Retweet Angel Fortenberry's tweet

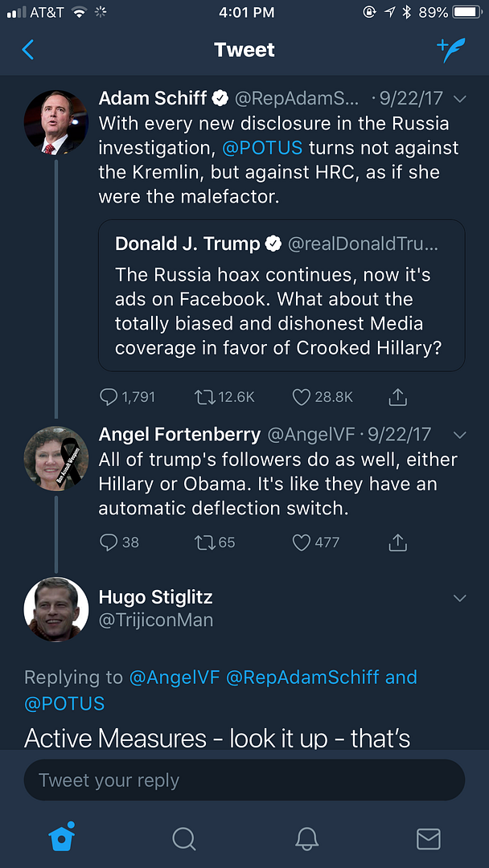tap(205, 542)
